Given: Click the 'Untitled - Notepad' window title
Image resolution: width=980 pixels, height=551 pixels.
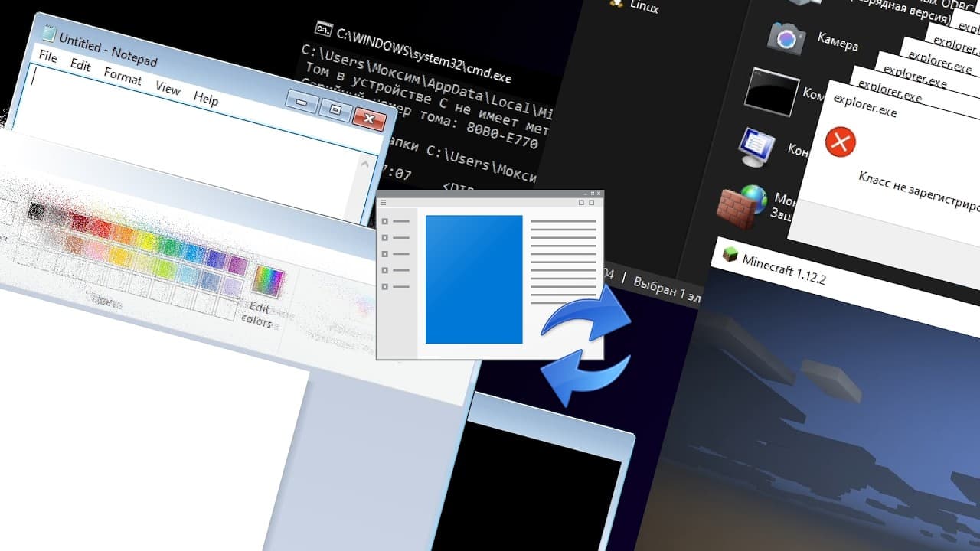Looking at the screenshot, I should pos(108,50).
